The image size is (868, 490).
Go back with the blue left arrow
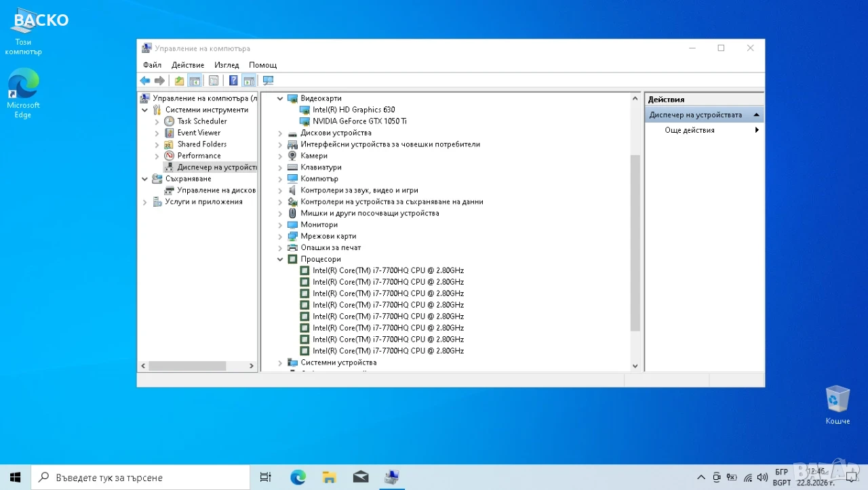coord(145,81)
